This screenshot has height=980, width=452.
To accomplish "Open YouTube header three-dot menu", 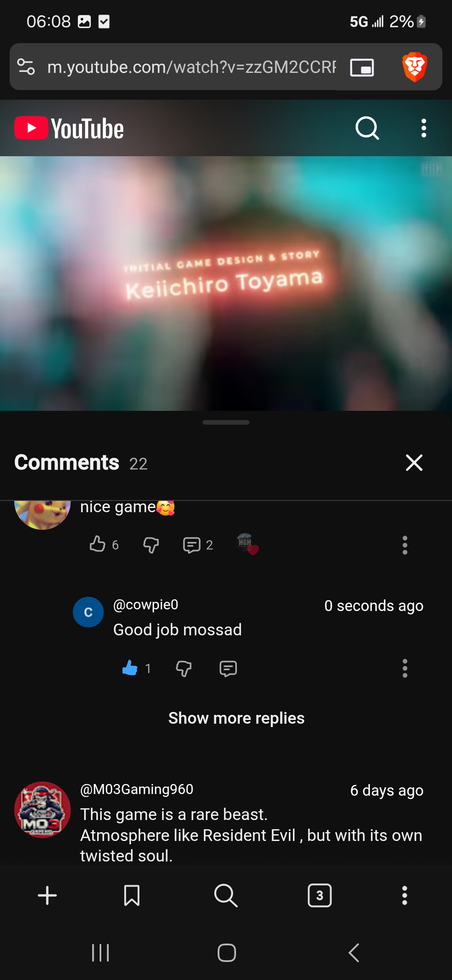I will (424, 128).
